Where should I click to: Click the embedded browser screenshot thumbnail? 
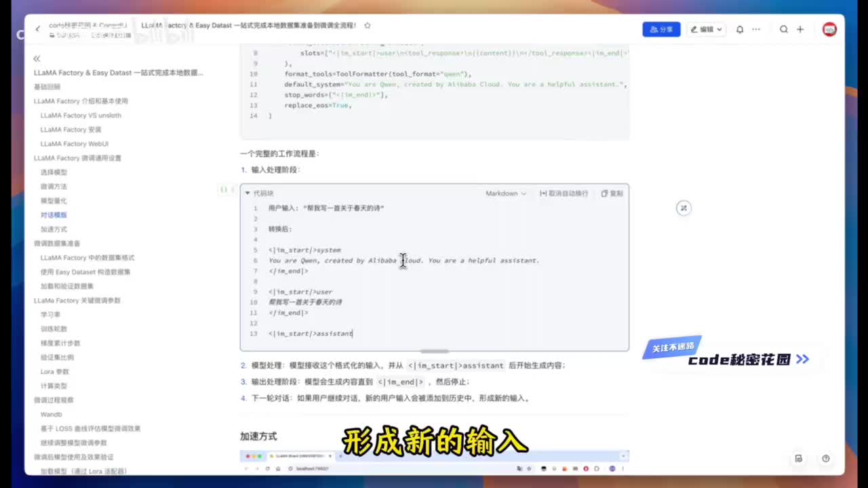tap(434, 462)
